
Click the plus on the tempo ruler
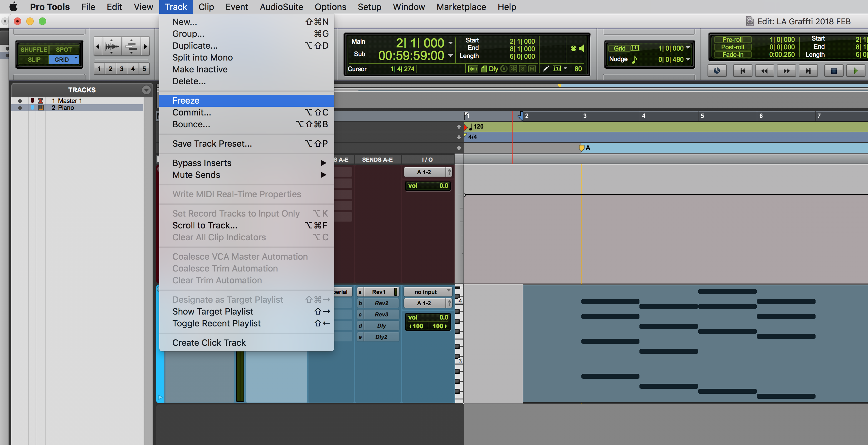(459, 127)
